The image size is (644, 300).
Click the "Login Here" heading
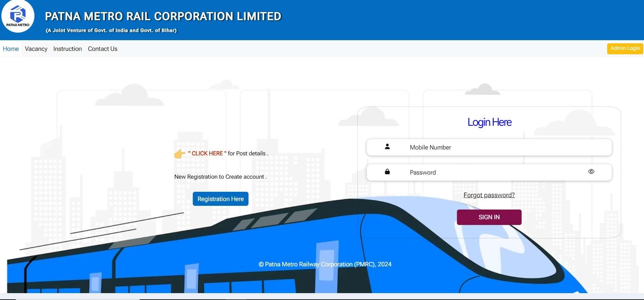[489, 122]
